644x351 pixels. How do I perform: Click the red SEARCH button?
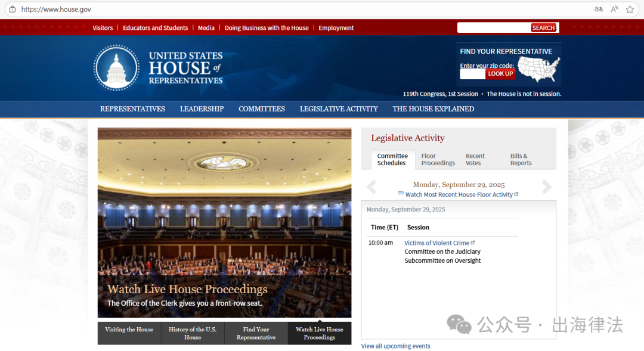[x=543, y=27]
